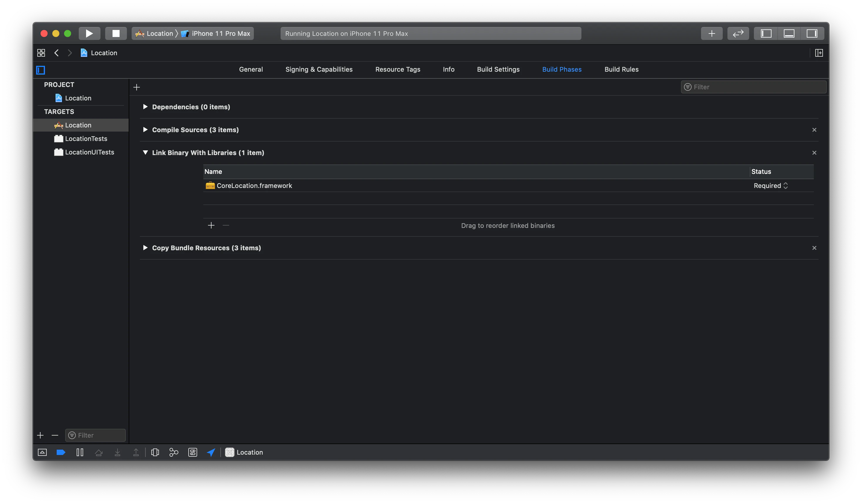This screenshot has height=504, width=862.
Task: Expand Compile Sources section
Action: click(145, 130)
